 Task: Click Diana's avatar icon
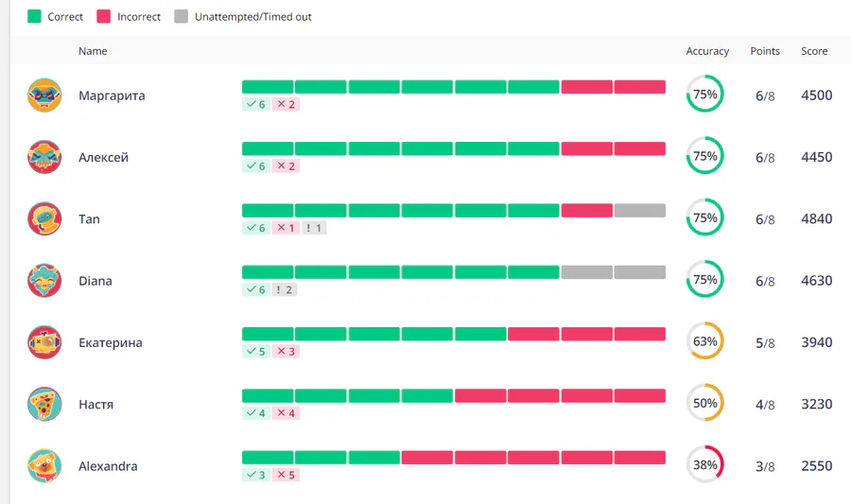pos(44,281)
